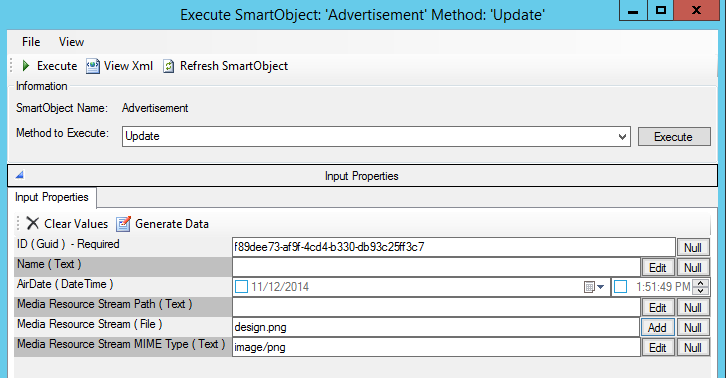This screenshot has height=378, width=726.
Task: Enable the AirDate date checkbox
Action: (x=241, y=287)
